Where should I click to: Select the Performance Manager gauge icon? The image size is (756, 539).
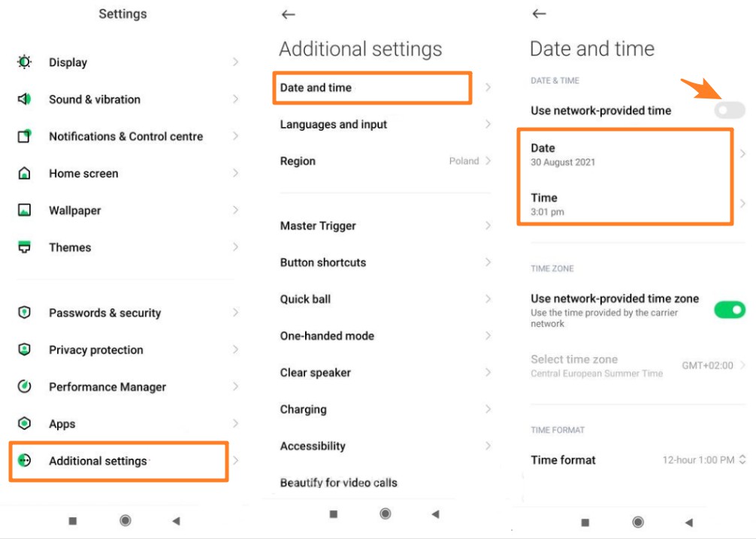[24, 386]
